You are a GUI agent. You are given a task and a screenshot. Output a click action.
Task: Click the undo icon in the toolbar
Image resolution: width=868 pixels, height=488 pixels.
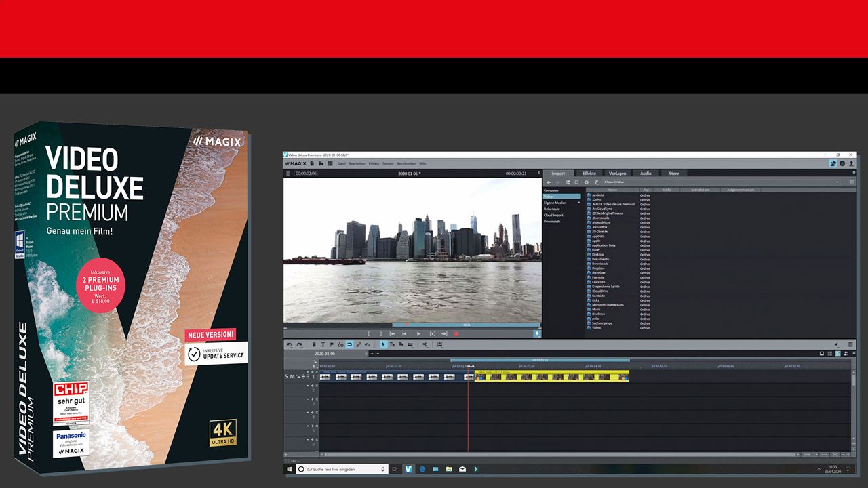290,344
